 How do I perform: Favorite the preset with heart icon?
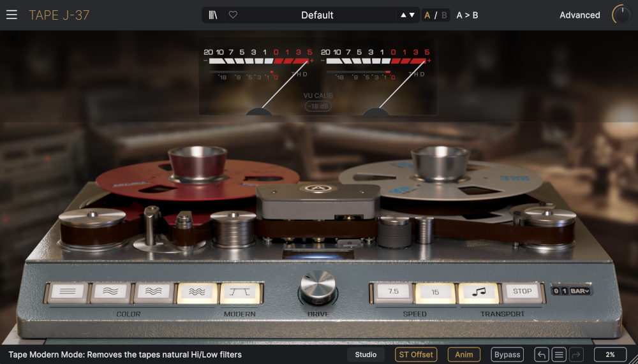[x=233, y=15]
